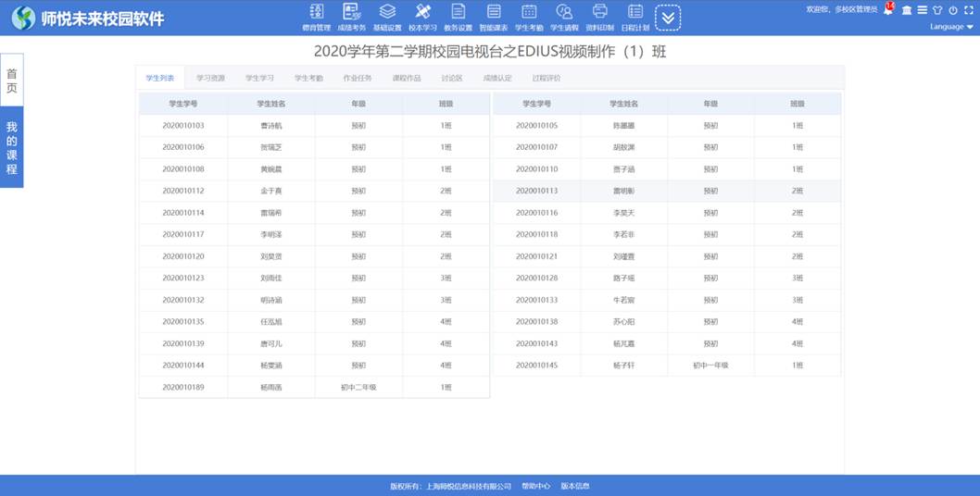Click the 帮助中心 footer link
The width and height of the screenshot is (980, 496).
[x=535, y=486]
